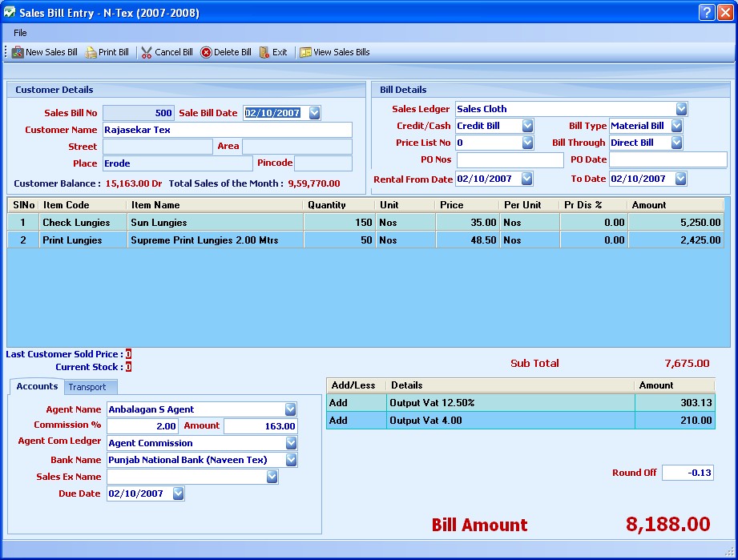
Task: Click the Item Name column header
Action: tap(215, 205)
